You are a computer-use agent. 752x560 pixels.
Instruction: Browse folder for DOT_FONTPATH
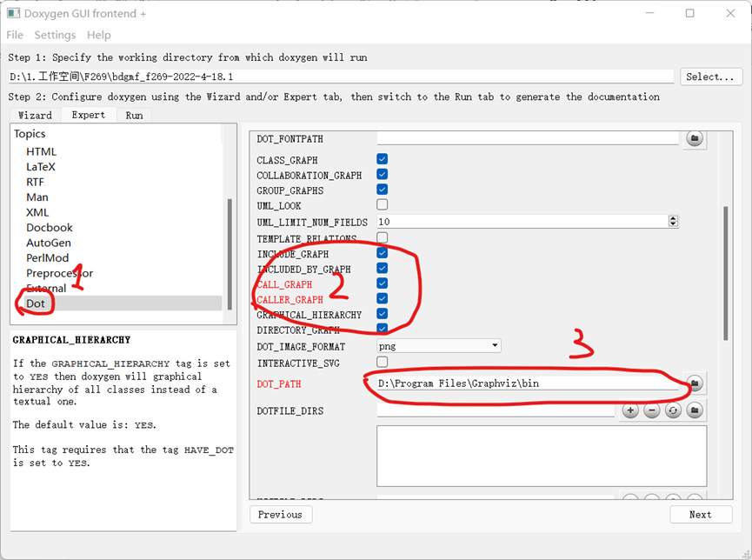click(x=695, y=138)
